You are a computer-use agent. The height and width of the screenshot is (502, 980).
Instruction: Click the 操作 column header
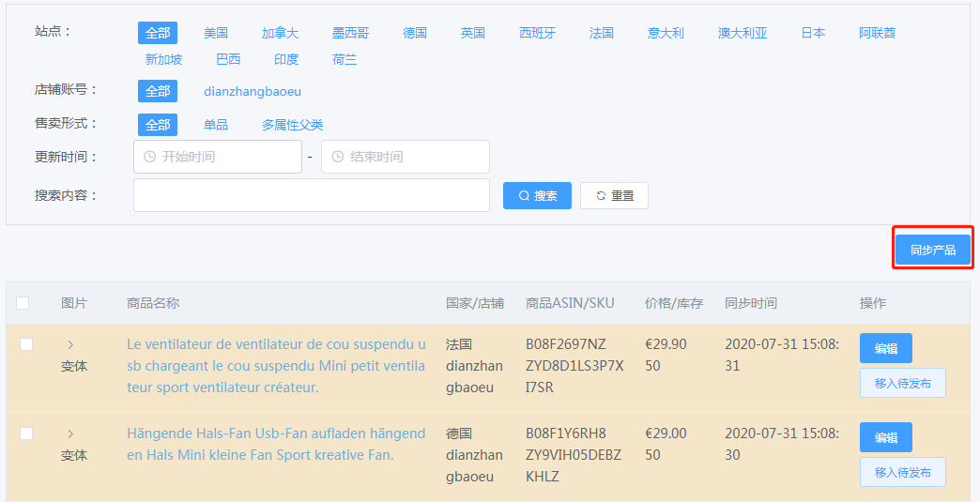pos(872,303)
